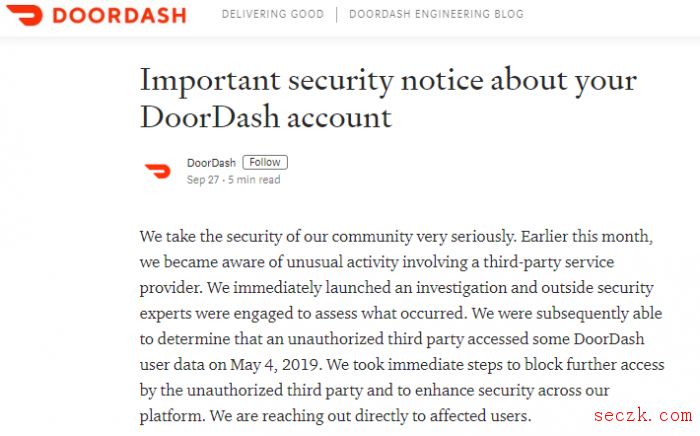The height and width of the screenshot is (436, 700).
Task: Open the Delivering Good header link
Action: click(273, 14)
